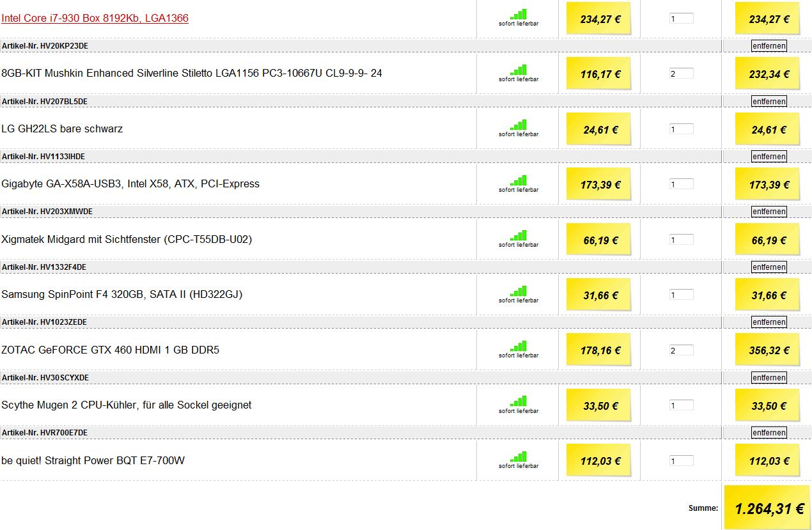This screenshot has width=812, height=530.
Task: Click unit price 31,66 € for Samsung SpinPoint
Action: point(599,295)
